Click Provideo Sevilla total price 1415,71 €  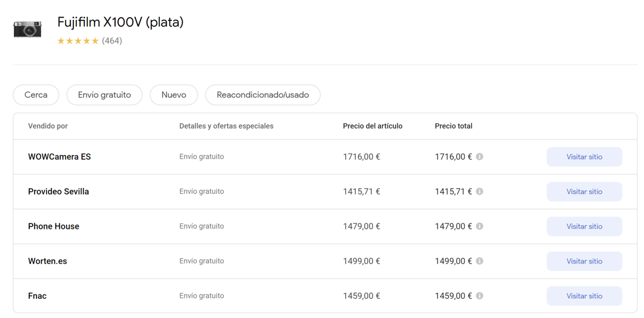(454, 191)
